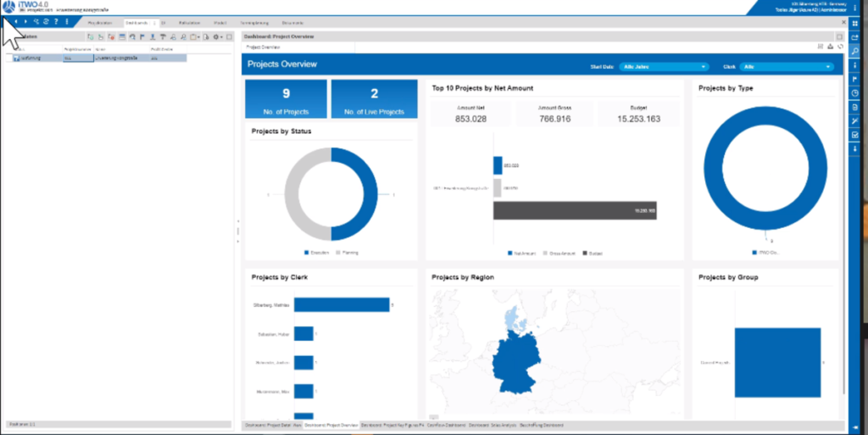Click the flag icon in project list toolbar
The height and width of the screenshot is (435, 868).
pyautogui.click(x=142, y=36)
